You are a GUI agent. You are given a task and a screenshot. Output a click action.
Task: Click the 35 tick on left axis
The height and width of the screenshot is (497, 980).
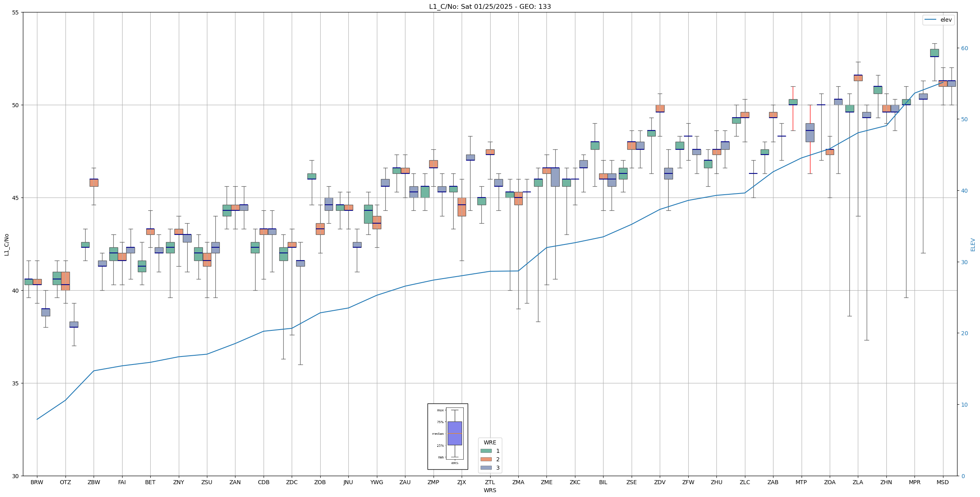[16, 383]
